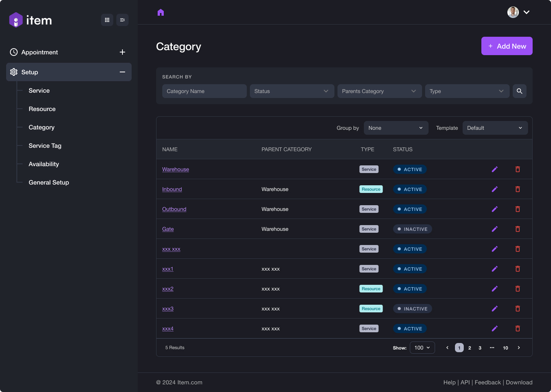Click the search magnifier button
This screenshot has height=392, width=551.
[520, 91]
